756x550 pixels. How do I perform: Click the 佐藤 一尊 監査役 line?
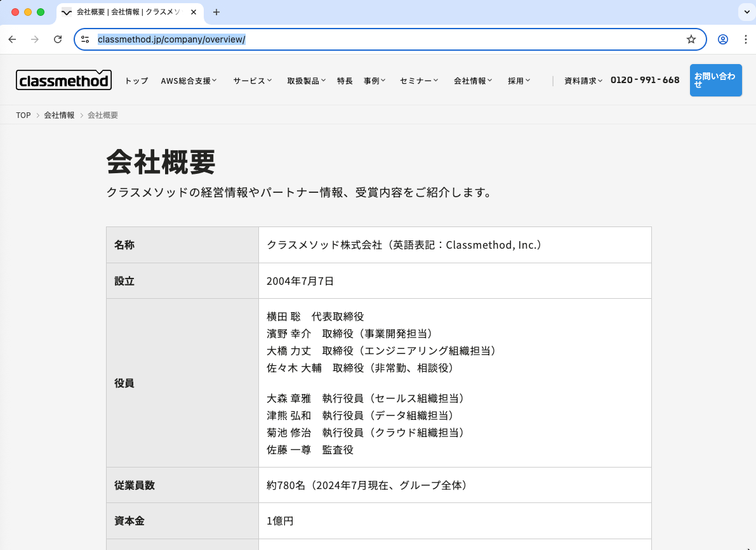310,450
